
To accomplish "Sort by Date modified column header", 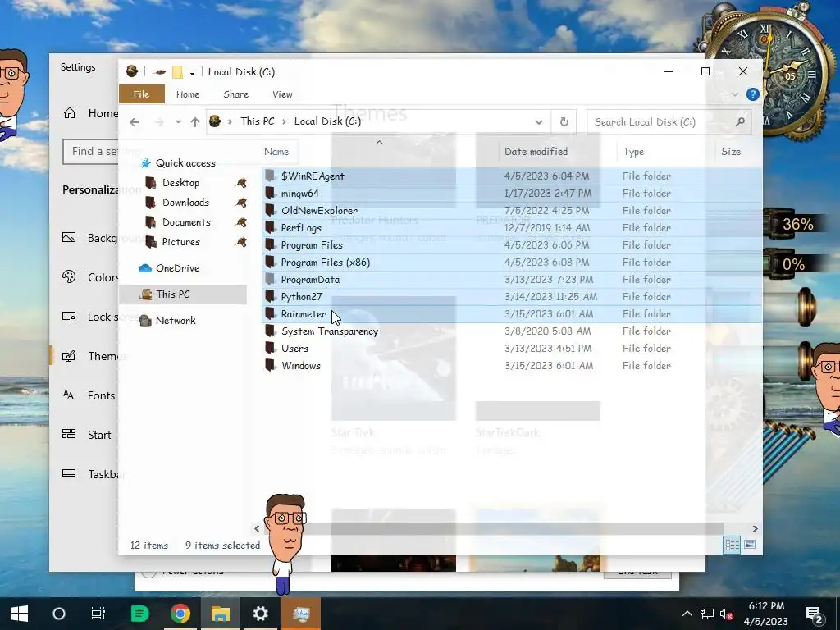I will pyautogui.click(x=536, y=152).
